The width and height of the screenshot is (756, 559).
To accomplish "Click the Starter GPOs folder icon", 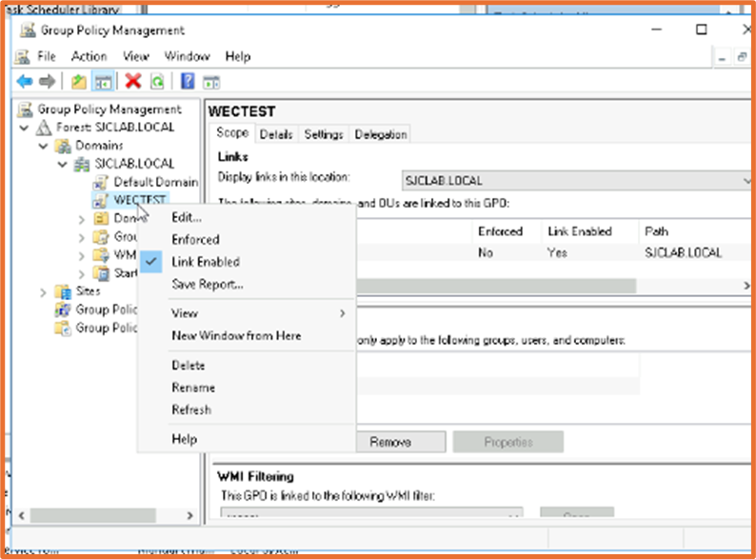I will (101, 273).
